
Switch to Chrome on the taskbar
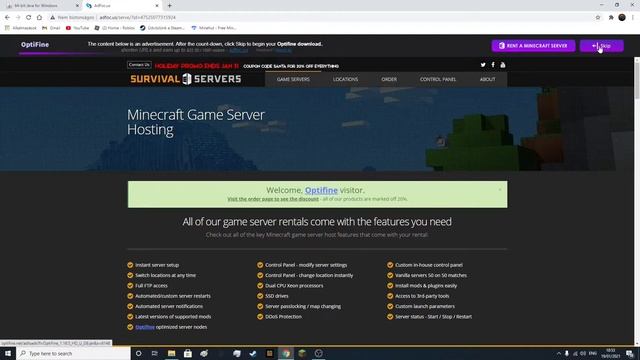[x=286, y=353]
